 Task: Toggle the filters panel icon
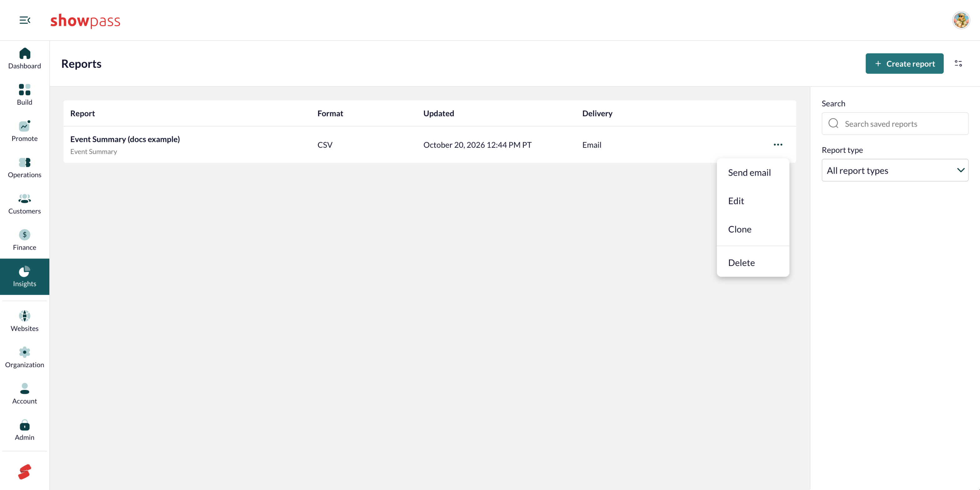tap(958, 63)
